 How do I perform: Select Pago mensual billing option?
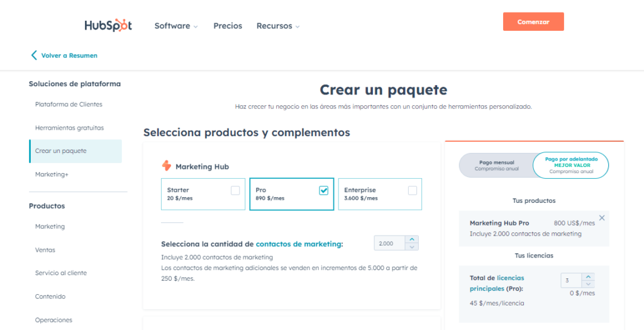pyautogui.click(x=497, y=166)
